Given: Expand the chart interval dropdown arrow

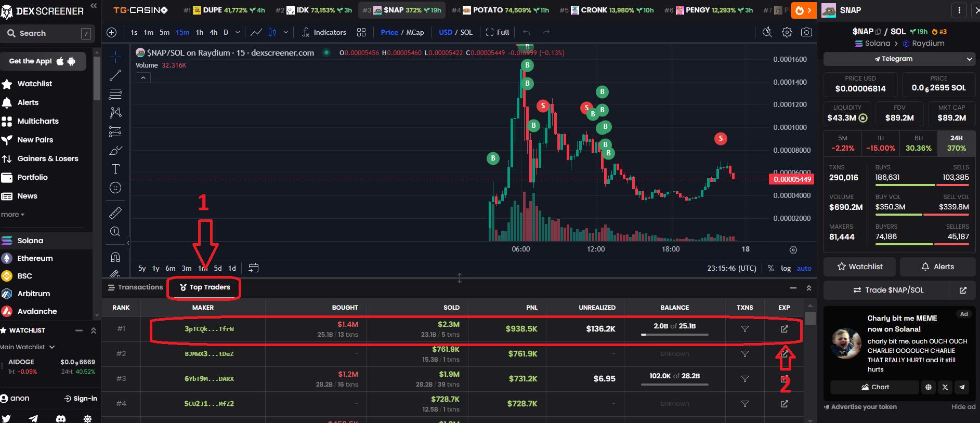Looking at the screenshot, I should point(238,32).
